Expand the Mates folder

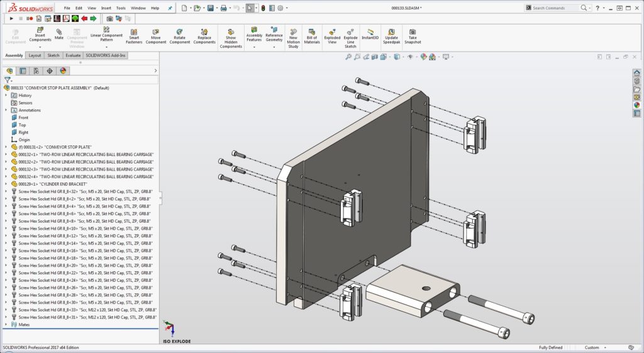tap(6, 325)
